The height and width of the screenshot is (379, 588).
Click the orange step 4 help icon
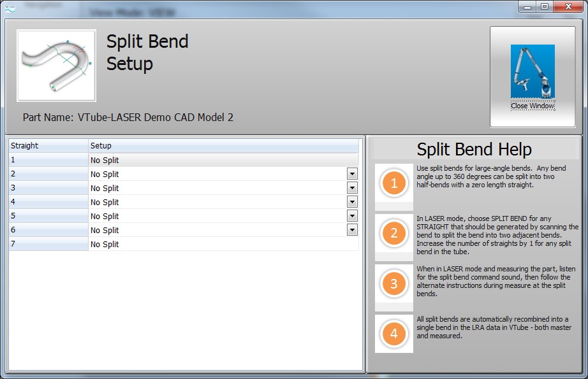tap(393, 333)
